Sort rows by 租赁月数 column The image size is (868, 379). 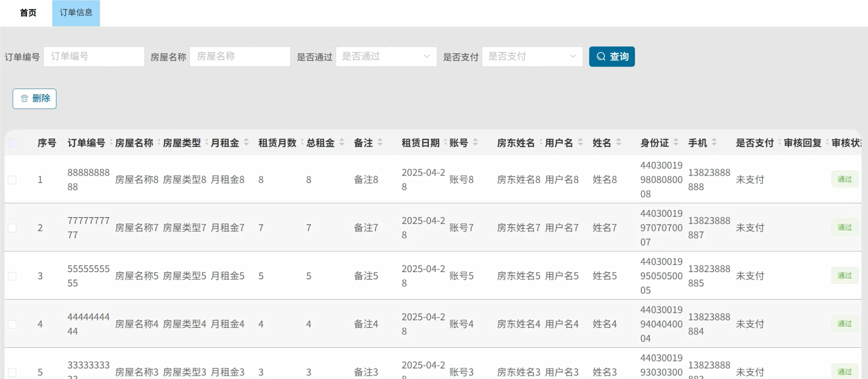click(x=302, y=142)
